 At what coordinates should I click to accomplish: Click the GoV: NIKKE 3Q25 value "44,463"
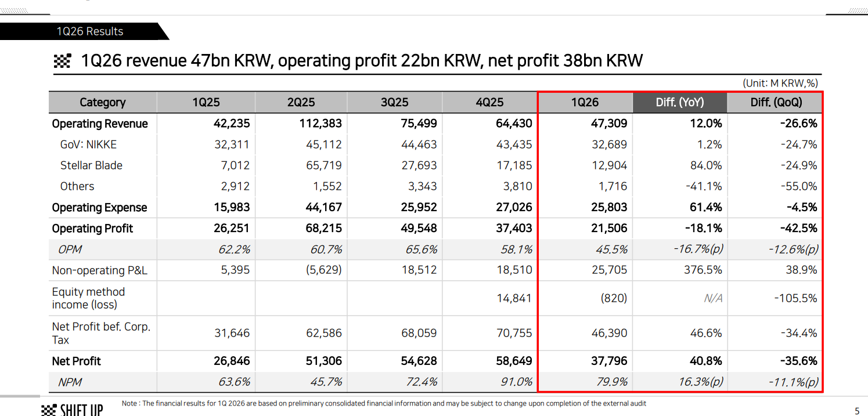tap(419, 144)
